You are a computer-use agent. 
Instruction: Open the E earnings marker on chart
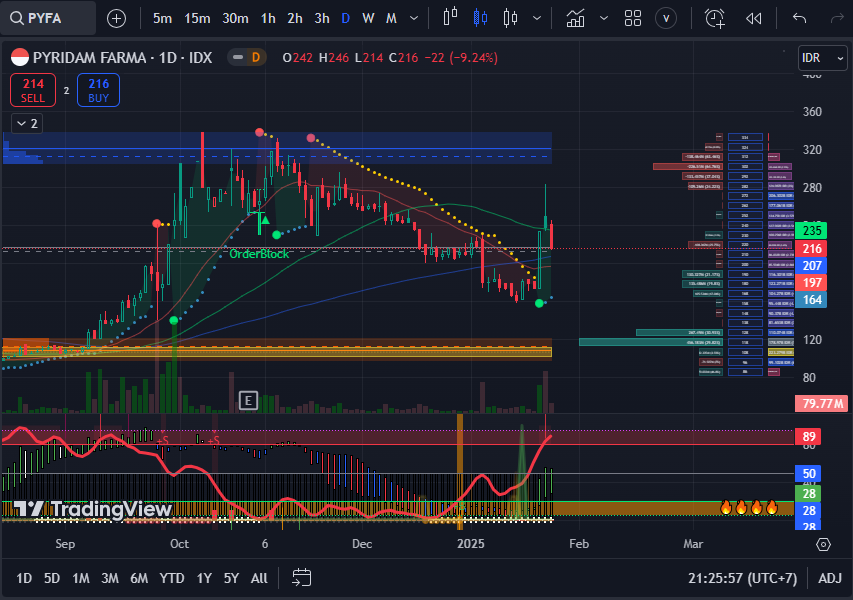tap(248, 401)
